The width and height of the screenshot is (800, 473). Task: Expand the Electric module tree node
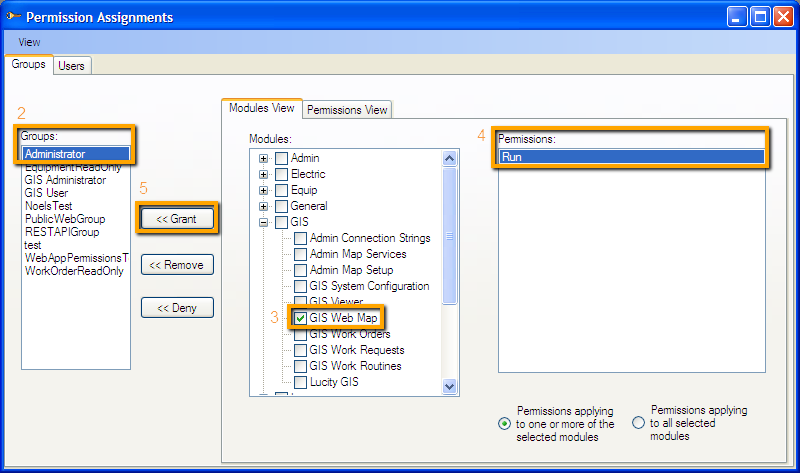point(264,174)
